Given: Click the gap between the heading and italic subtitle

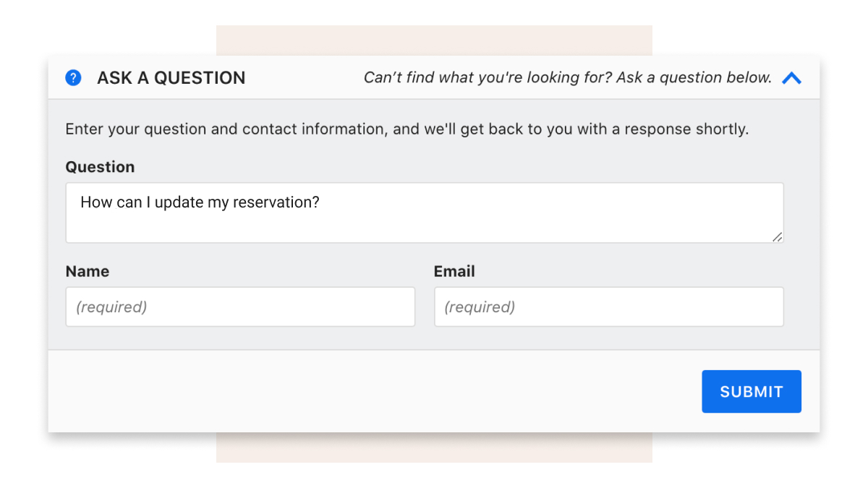Looking at the screenshot, I should [x=305, y=78].
